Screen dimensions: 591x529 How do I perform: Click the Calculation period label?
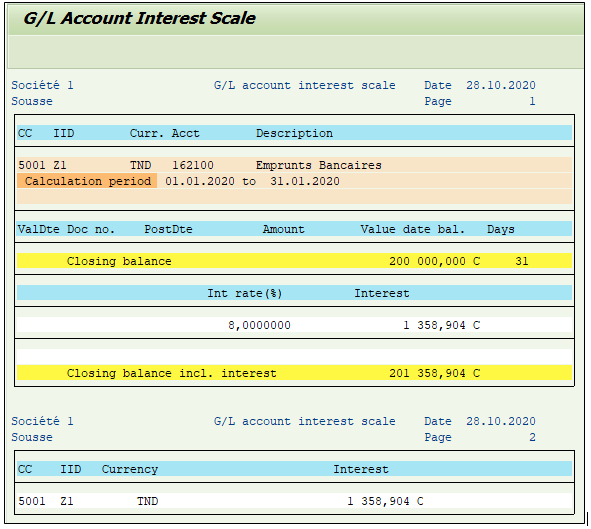88,181
